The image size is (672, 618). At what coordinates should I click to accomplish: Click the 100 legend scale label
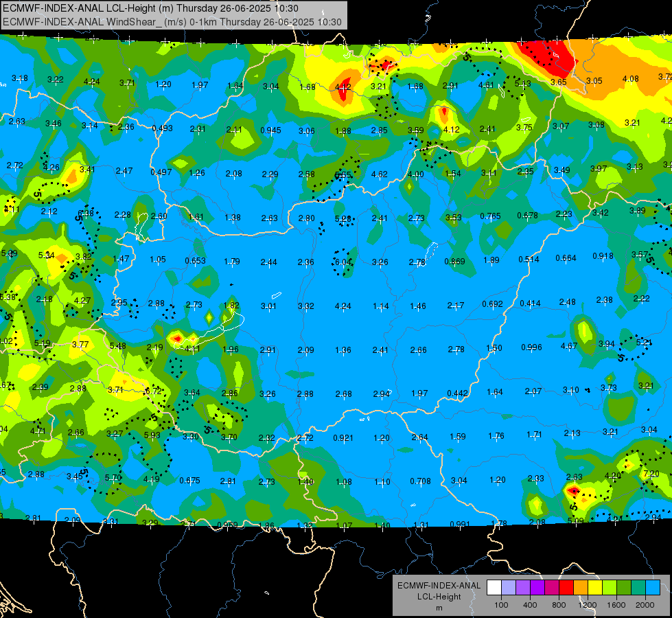pyautogui.click(x=501, y=605)
